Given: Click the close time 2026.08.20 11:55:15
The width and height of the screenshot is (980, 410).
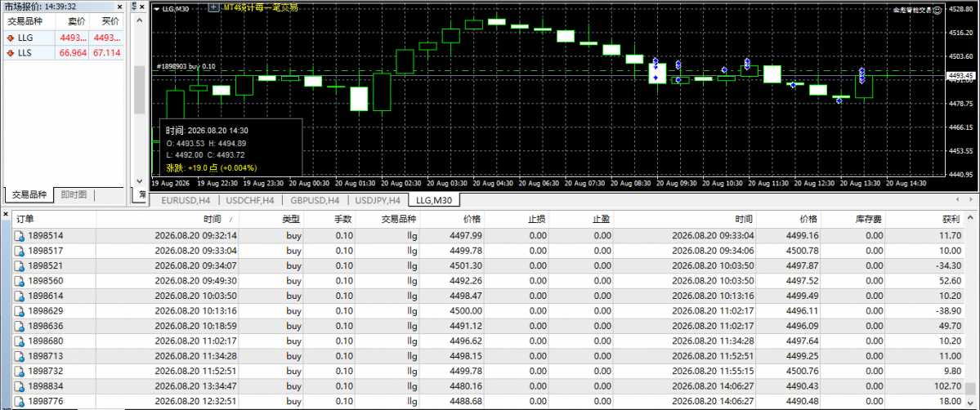Looking at the screenshot, I should (x=713, y=372).
